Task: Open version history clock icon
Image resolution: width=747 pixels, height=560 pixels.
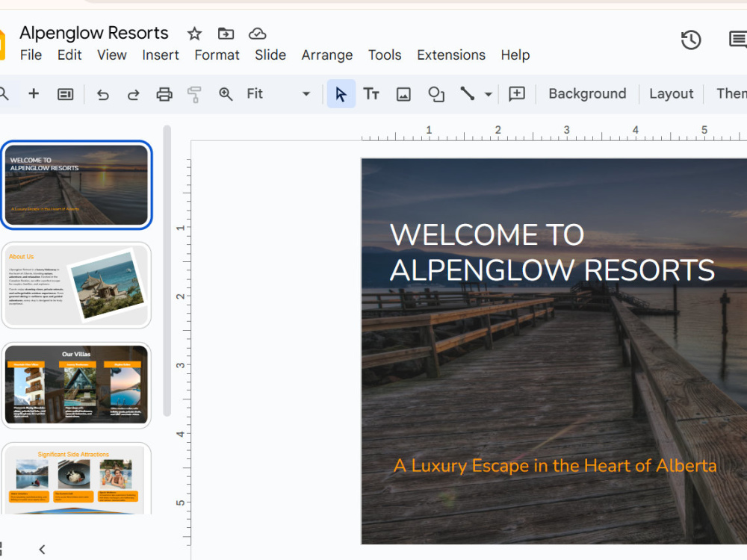Action: (x=691, y=40)
